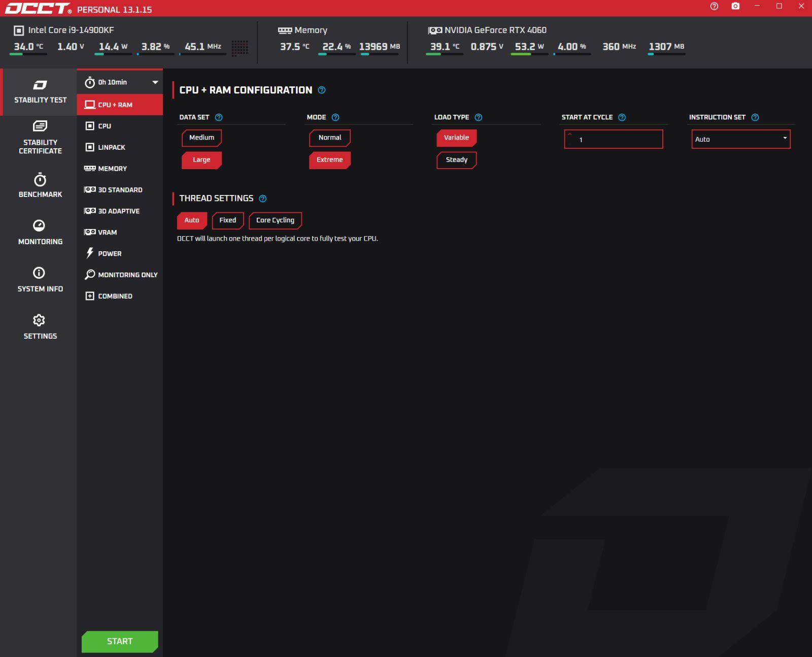Set load type to Steady

pos(456,160)
